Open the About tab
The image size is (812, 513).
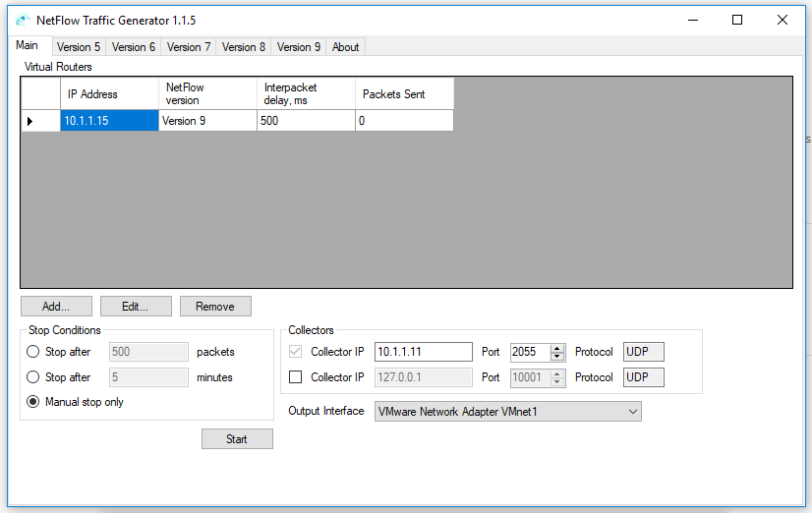pyautogui.click(x=345, y=47)
